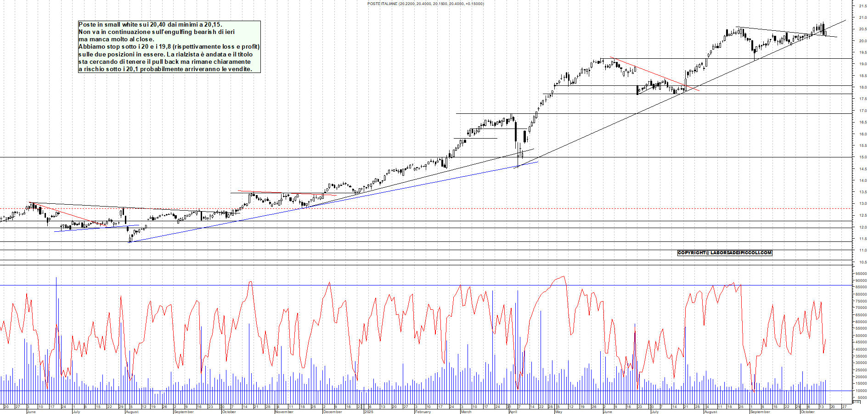Click 'Poste in small white' first annotation line

click(x=150, y=25)
